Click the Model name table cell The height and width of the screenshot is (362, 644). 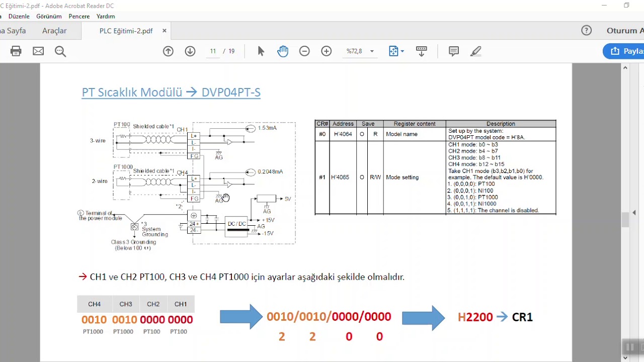(x=414, y=134)
